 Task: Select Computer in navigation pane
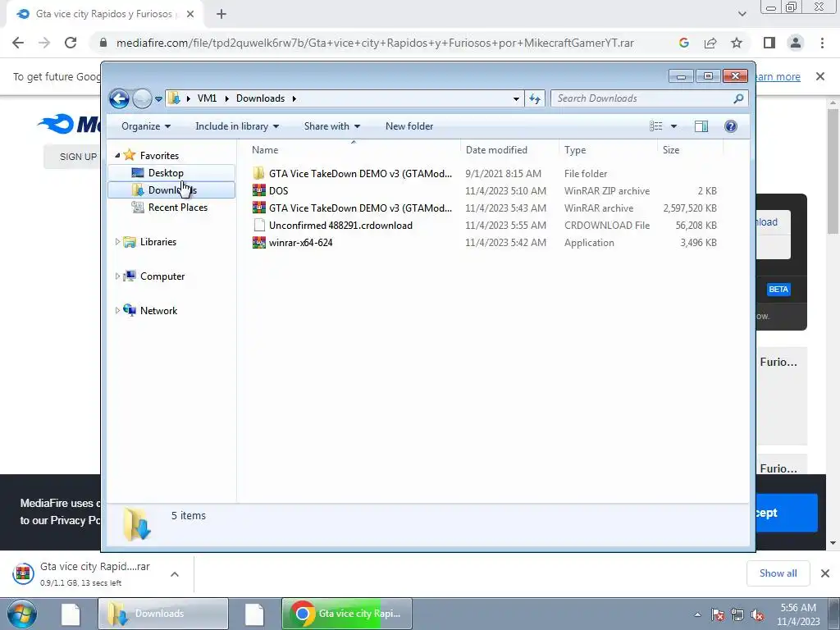coord(162,276)
